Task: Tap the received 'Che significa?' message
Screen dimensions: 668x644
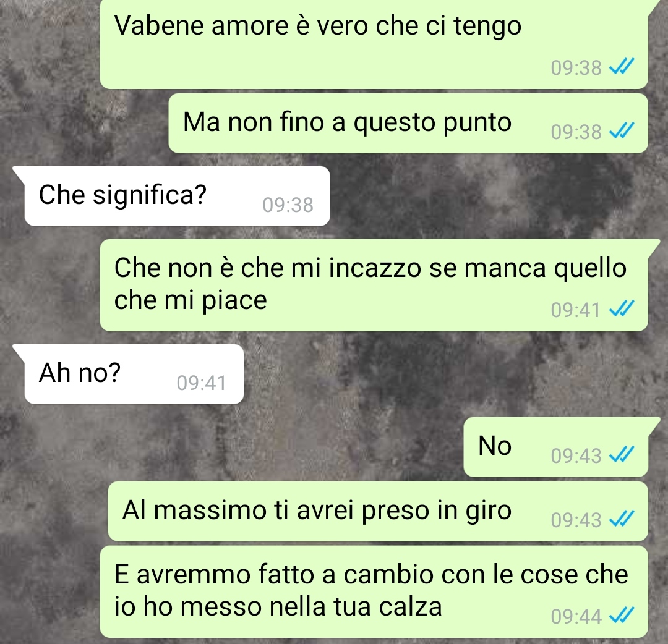Action: (x=178, y=196)
